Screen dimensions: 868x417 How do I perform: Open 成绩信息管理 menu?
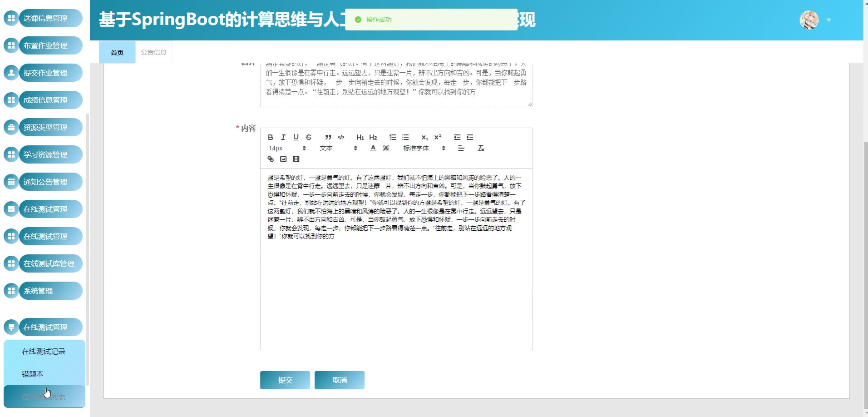51,100
